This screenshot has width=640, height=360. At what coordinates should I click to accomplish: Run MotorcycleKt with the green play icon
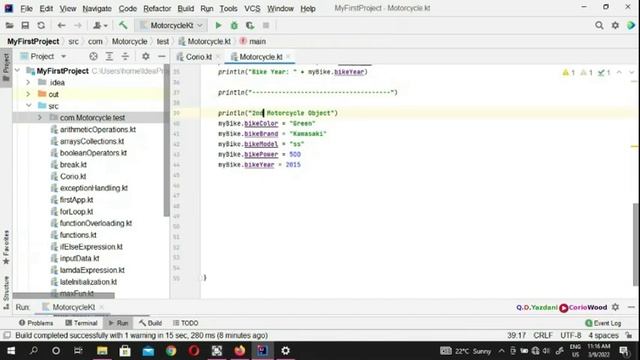[x=218, y=25]
